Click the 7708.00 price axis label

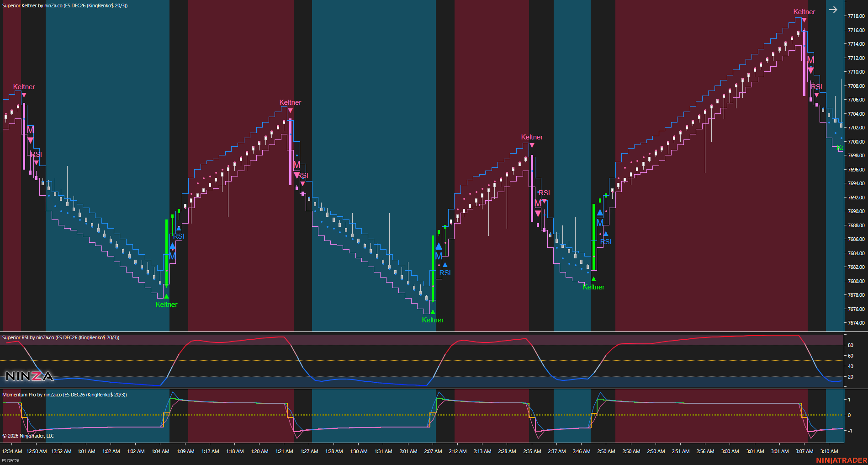[856, 86]
